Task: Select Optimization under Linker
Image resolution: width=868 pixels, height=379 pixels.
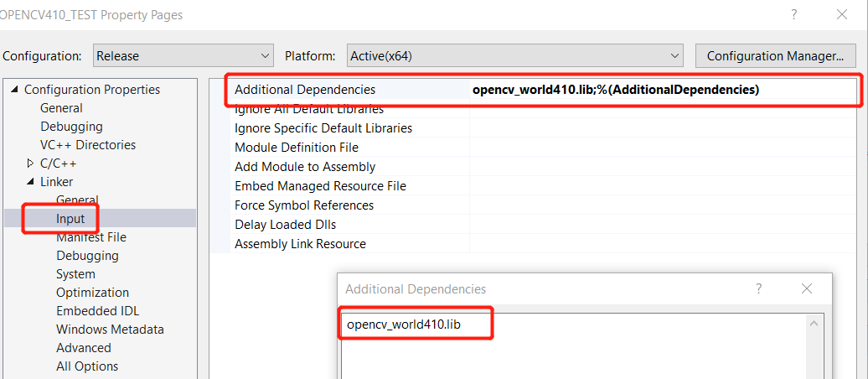Action: [x=92, y=293]
